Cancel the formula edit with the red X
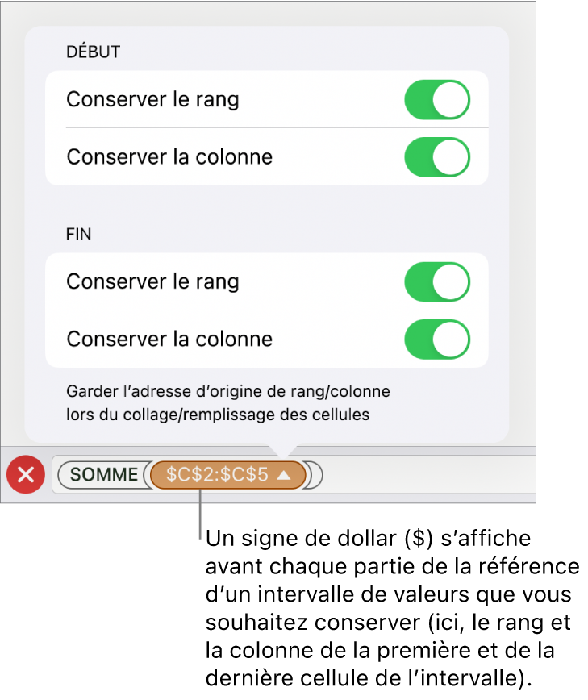This screenshot has width=588, height=700. pyautogui.click(x=26, y=475)
